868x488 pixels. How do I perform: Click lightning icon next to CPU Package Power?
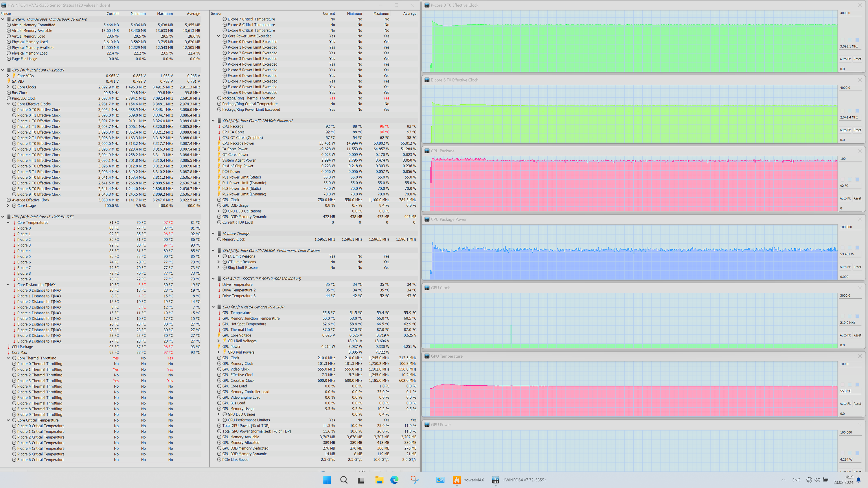(219, 143)
